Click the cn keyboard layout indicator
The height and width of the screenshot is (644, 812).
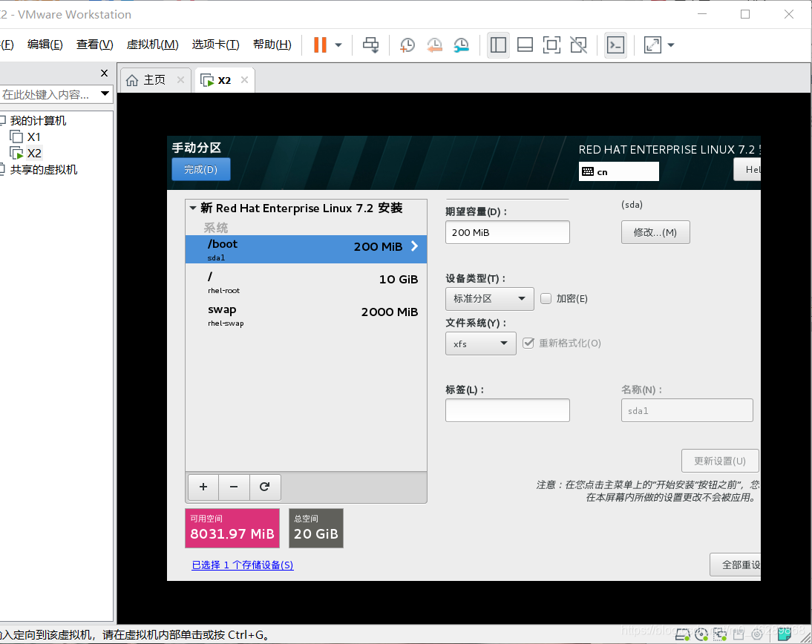click(x=619, y=171)
